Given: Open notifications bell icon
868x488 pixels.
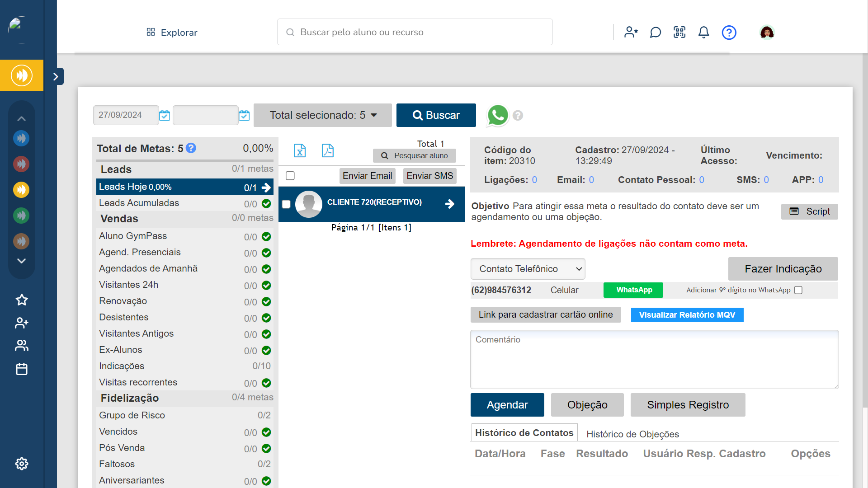Looking at the screenshot, I should [703, 32].
